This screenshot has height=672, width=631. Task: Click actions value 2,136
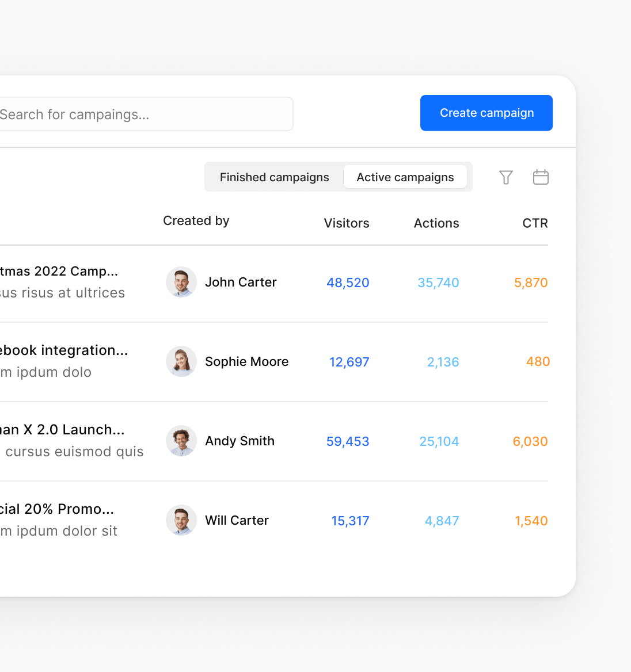(x=443, y=362)
